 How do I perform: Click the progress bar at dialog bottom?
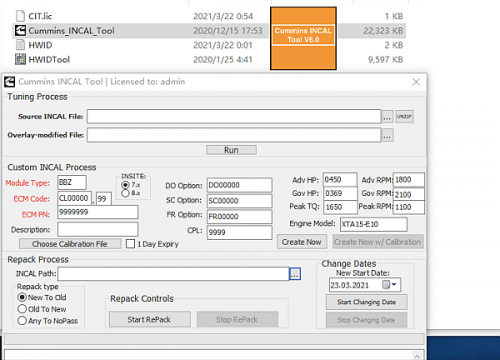pyautogui.click(x=214, y=339)
